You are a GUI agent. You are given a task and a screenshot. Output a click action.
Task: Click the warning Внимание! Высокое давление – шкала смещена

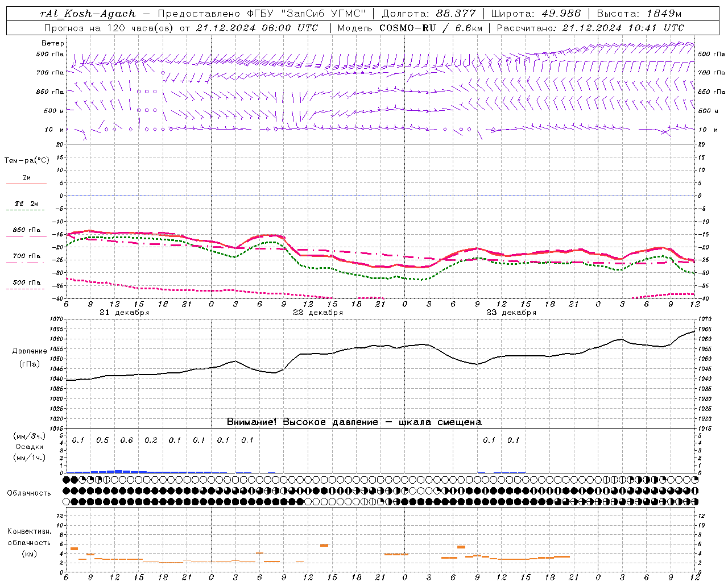click(354, 422)
